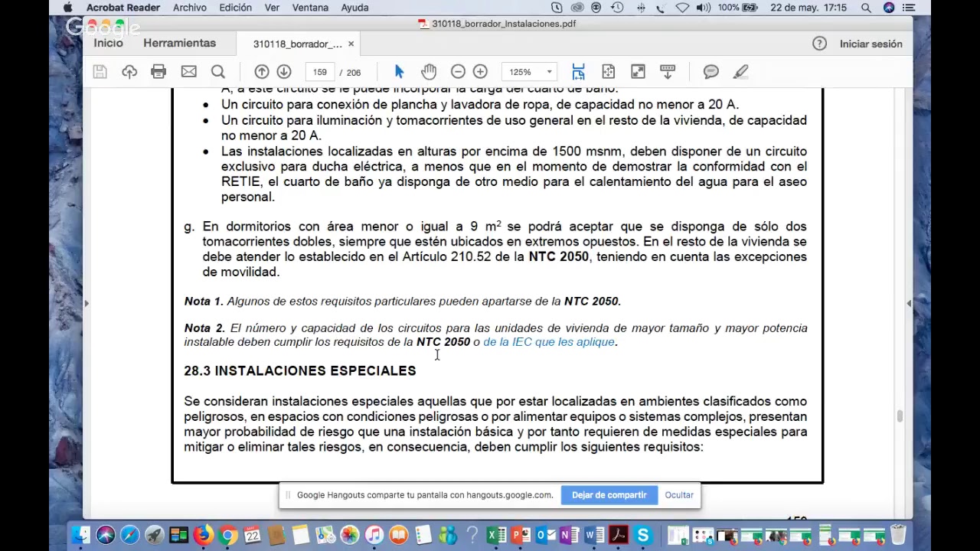Open the find text magnifier icon
The image size is (980, 551).
click(x=218, y=71)
